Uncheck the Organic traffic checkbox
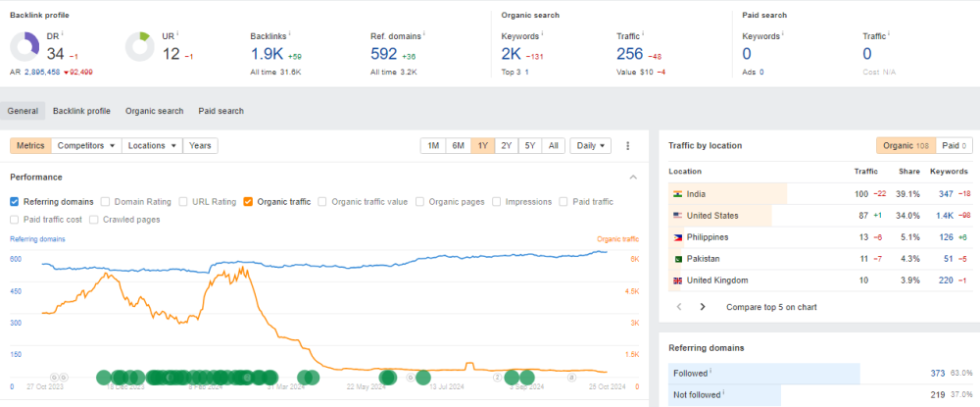 click(248, 202)
